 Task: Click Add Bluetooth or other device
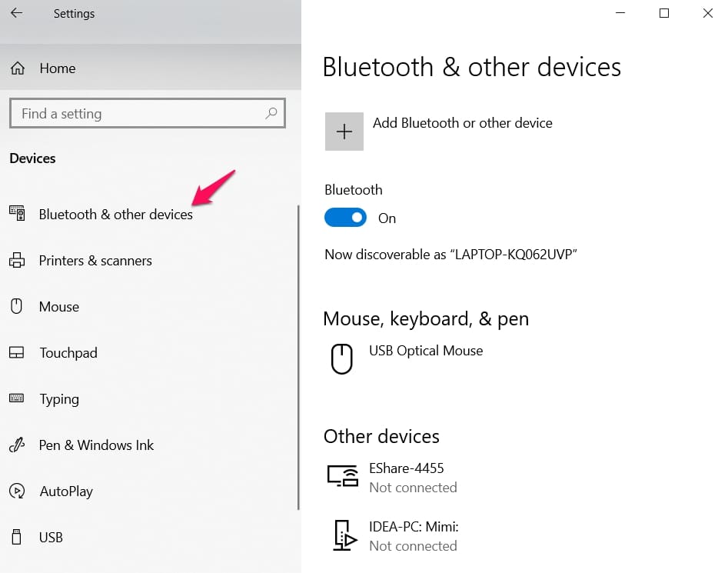tap(462, 123)
